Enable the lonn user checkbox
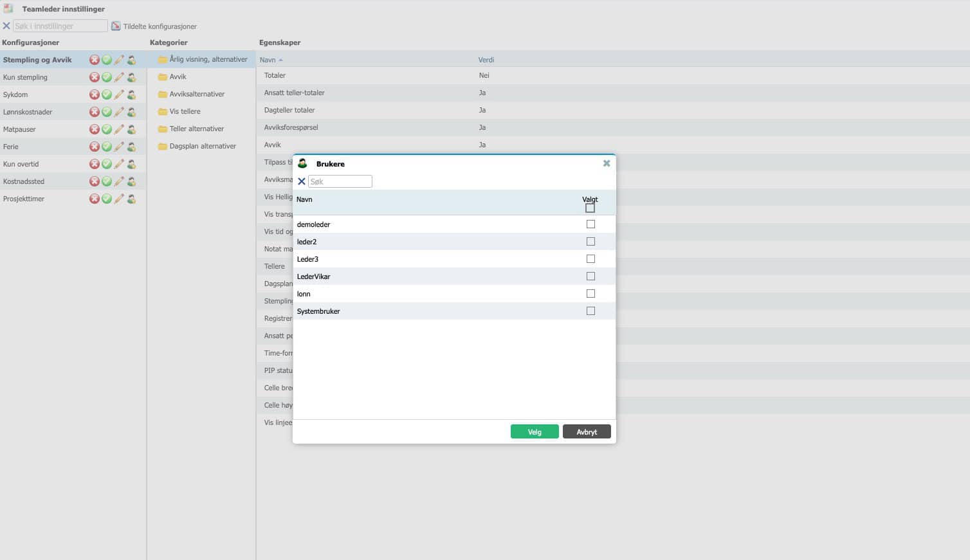 click(590, 294)
